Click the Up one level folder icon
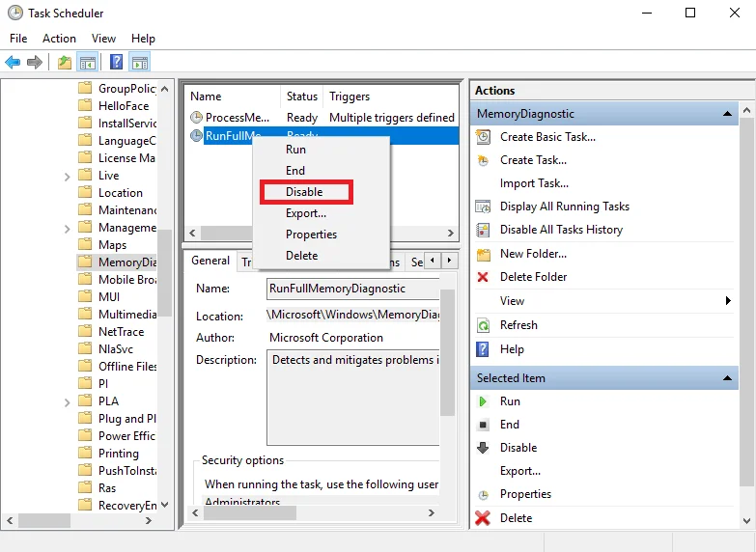The width and height of the screenshot is (756, 552). tap(64, 62)
